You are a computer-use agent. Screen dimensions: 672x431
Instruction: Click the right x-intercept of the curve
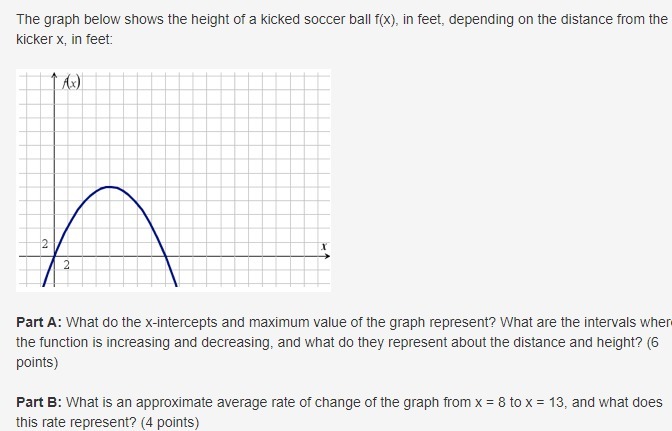coord(166,256)
